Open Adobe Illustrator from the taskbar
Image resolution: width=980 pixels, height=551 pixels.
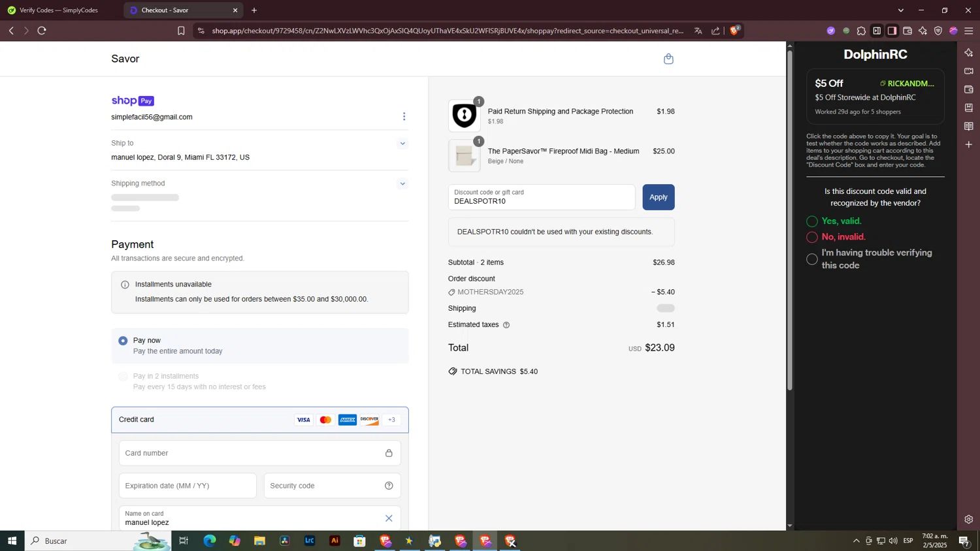pyautogui.click(x=335, y=541)
